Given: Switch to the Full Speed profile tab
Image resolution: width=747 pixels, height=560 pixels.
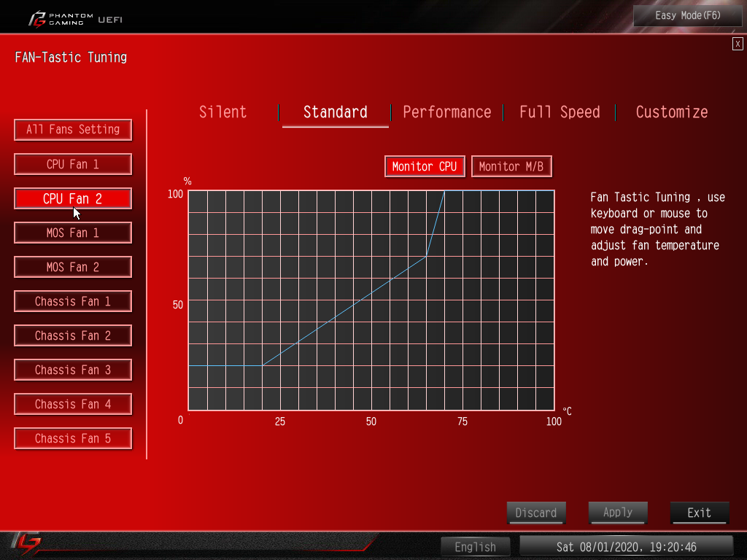Looking at the screenshot, I should [560, 112].
